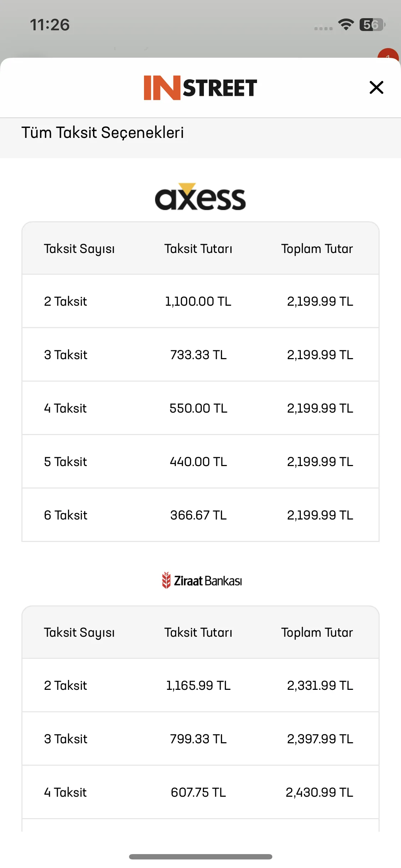Tap the axess card logo
This screenshot has width=401, height=868.
click(200, 197)
